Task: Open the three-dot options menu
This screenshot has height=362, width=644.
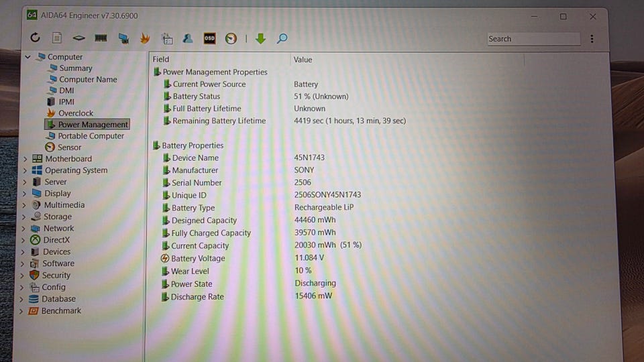Action: tap(592, 39)
